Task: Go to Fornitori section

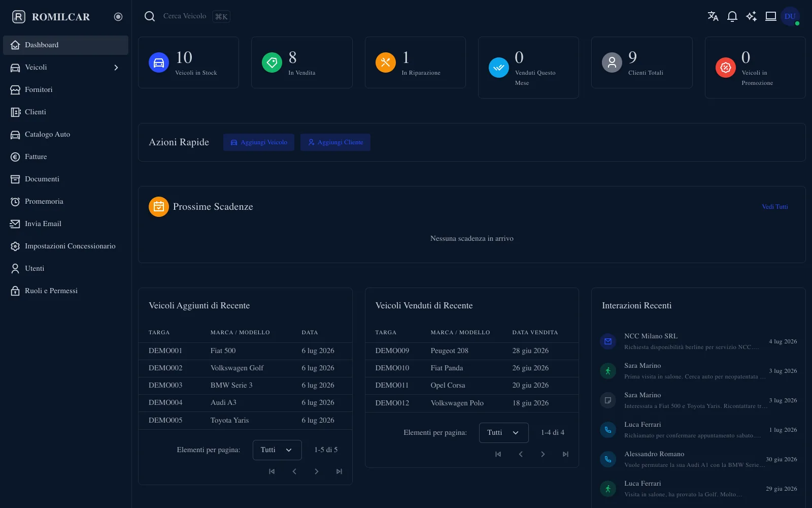Action: [65, 89]
